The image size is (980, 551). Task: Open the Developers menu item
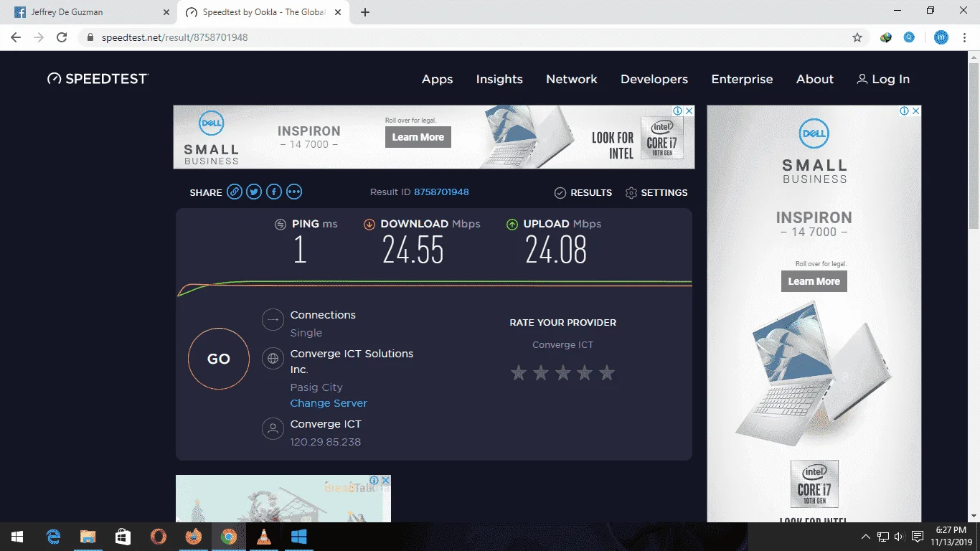[x=654, y=80]
